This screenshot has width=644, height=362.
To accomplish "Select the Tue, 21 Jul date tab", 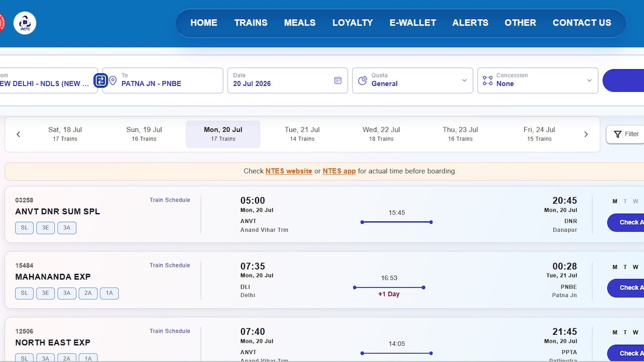I will (302, 134).
